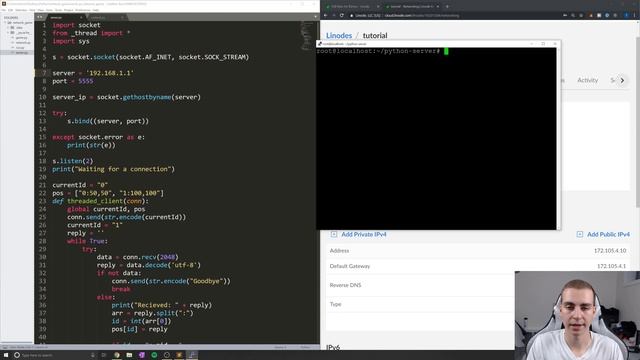Click Add Public IPv4
This screenshot has width=640, height=360.
coord(603,234)
